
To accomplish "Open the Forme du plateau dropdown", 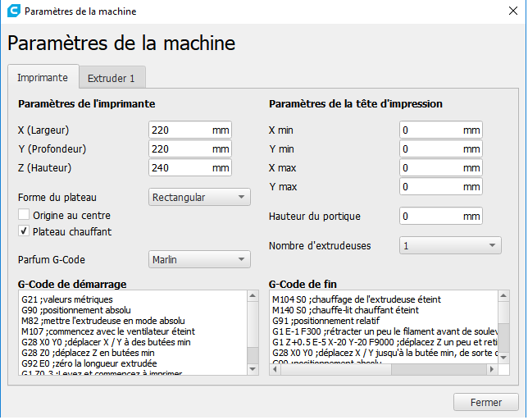I will [200, 197].
